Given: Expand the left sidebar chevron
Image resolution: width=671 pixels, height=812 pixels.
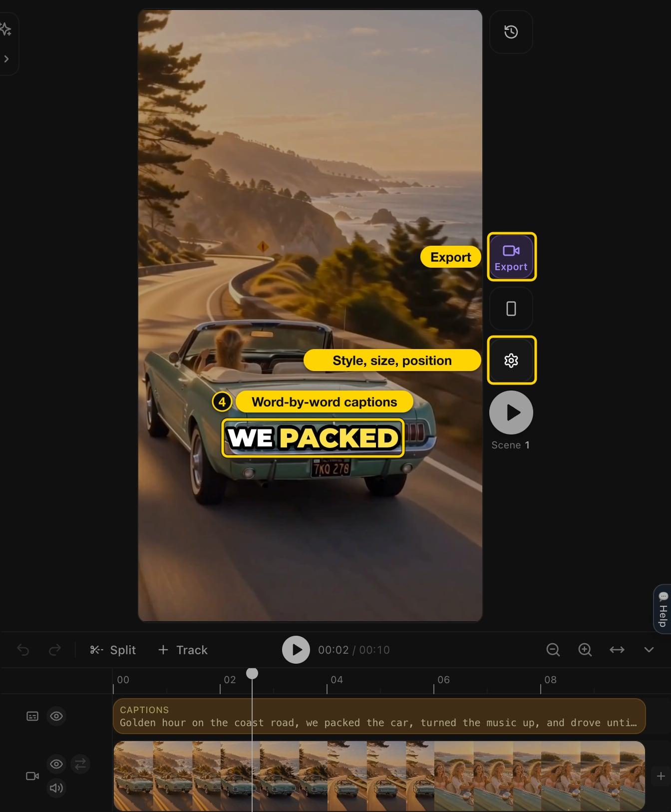Looking at the screenshot, I should click(x=6, y=59).
